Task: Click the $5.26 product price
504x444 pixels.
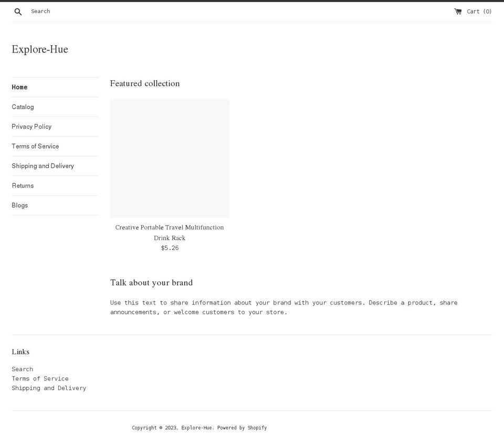Action: [x=170, y=248]
